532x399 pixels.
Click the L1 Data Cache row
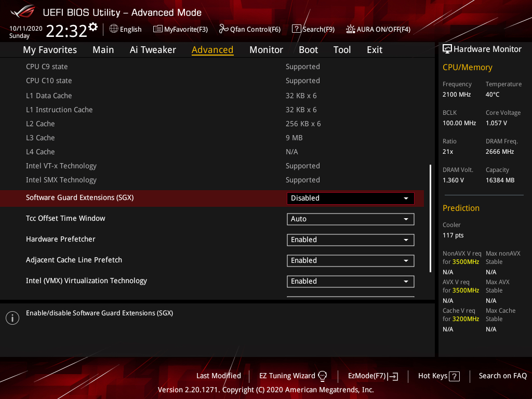[212, 96]
